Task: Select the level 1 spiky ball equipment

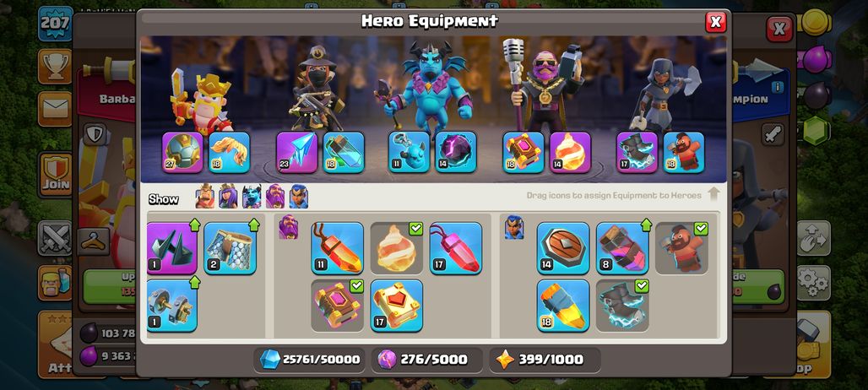Action: pos(172,248)
